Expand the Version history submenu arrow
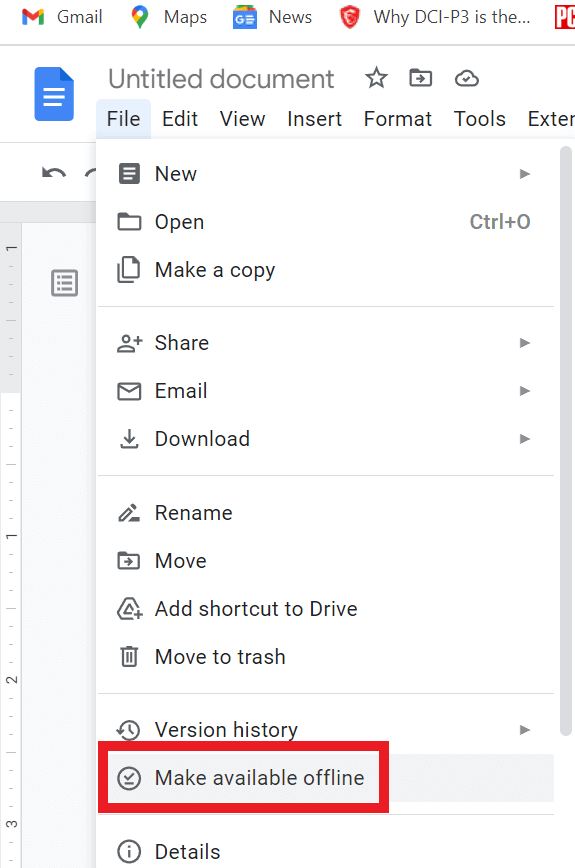 (x=525, y=730)
